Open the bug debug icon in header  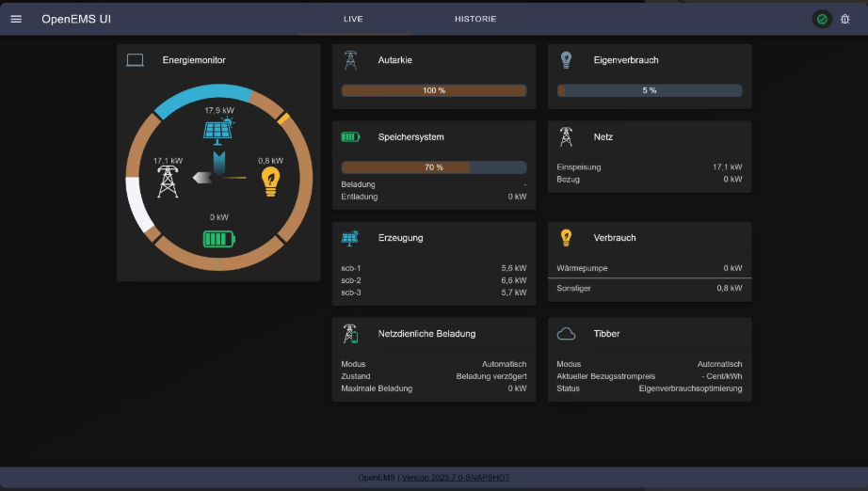click(844, 20)
